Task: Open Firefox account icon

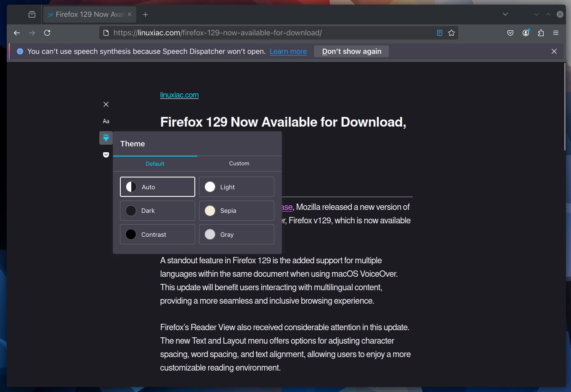Action: click(x=526, y=33)
